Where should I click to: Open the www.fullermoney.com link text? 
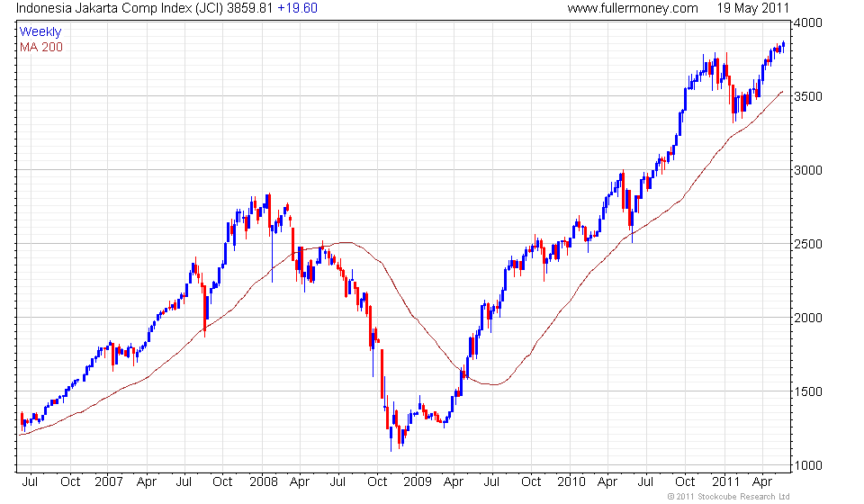click(633, 8)
